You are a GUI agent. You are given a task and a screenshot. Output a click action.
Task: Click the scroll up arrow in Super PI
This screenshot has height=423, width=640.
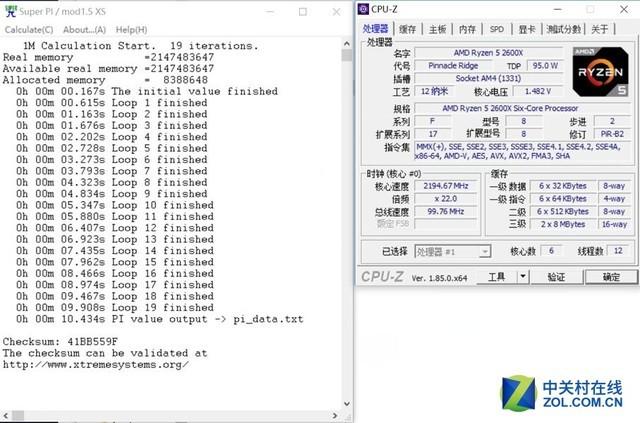coord(347,44)
